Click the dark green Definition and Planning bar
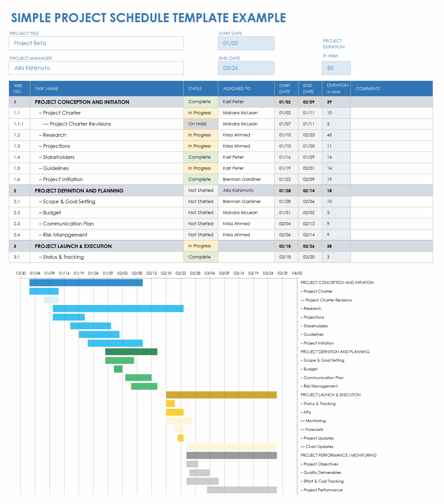 [131, 352]
